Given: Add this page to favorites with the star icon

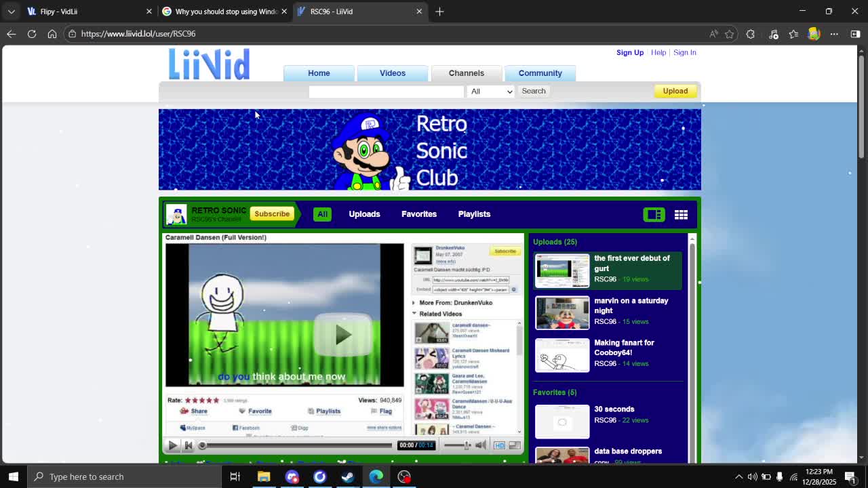Looking at the screenshot, I should pyautogui.click(x=730, y=34).
